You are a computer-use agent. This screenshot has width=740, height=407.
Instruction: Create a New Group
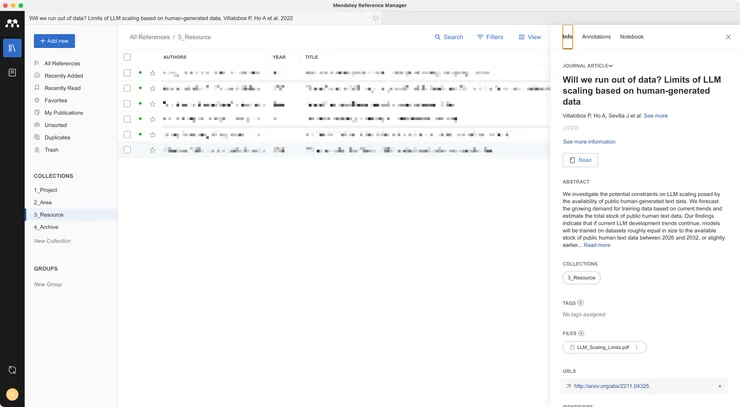coord(48,284)
